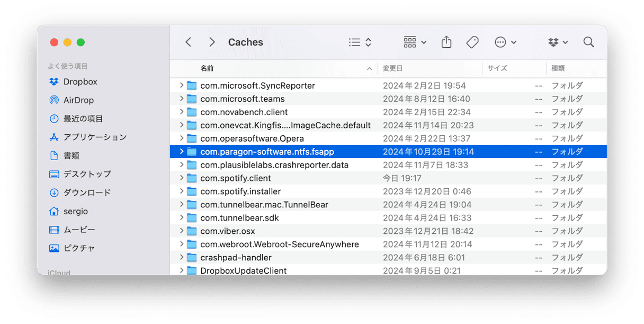This screenshot has width=644, height=324.
Task: Open 書類 in the sidebar
Action: (65, 156)
